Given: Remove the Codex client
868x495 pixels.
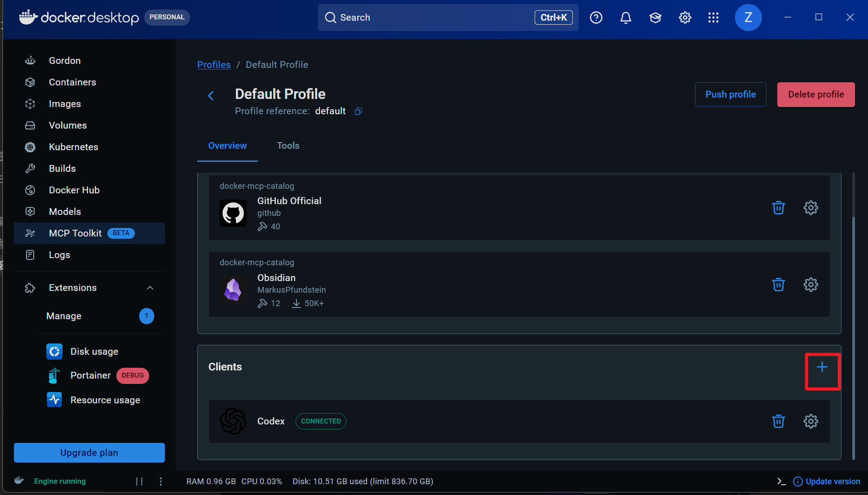Looking at the screenshot, I should point(779,421).
